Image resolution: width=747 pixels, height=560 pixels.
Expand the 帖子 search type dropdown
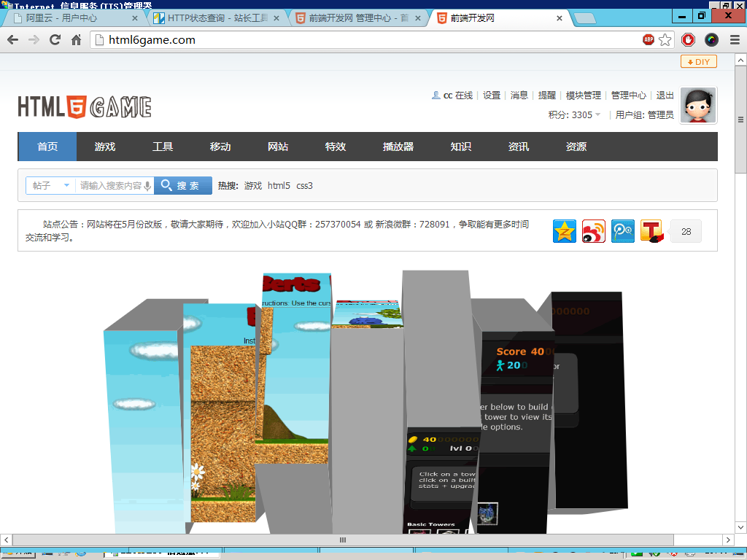50,186
